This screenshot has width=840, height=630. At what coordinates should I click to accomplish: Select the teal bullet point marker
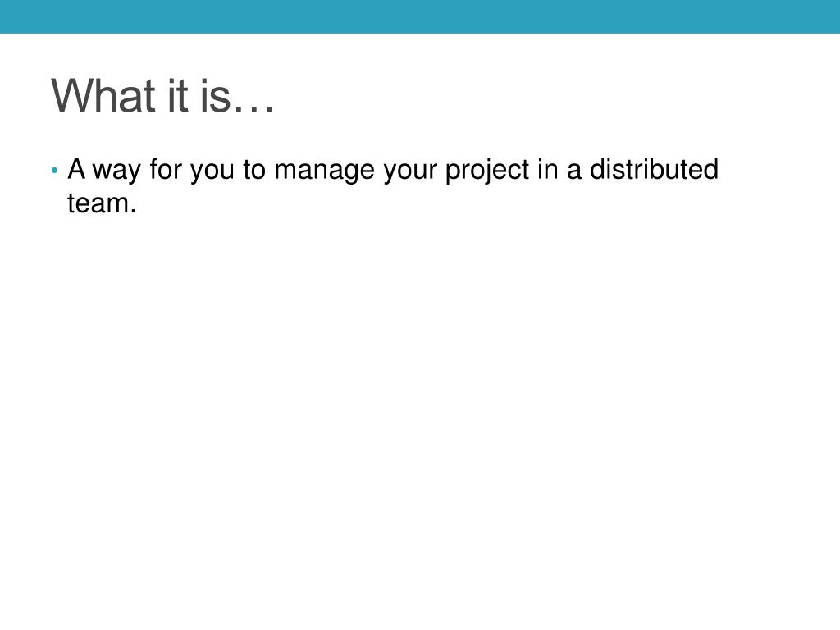pos(54,171)
